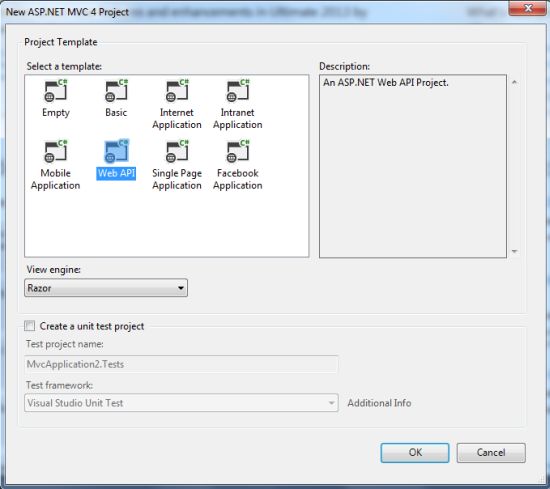Pick the Internet Application template icon
This screenshot has width=550, height=489.
(x=177, y=91)
